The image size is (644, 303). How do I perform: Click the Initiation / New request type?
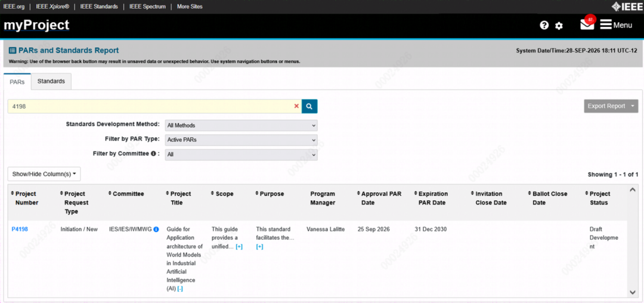(79, 229)
